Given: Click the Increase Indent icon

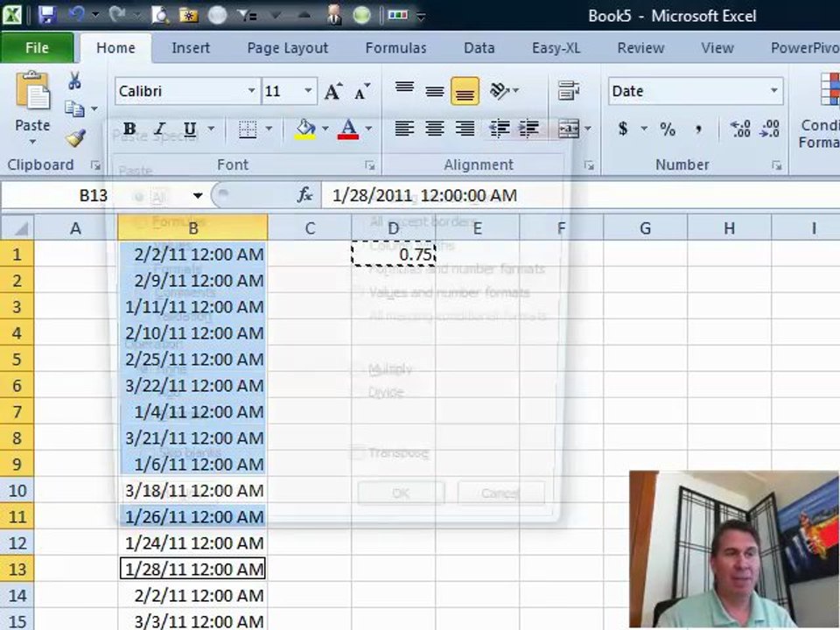Looking at the screenshot, I should (x=528, y=129).
